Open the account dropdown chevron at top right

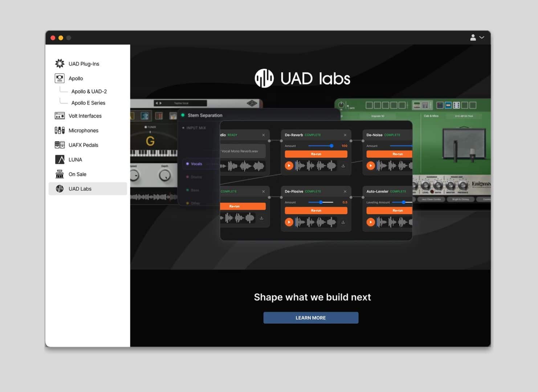click(482, 37)
